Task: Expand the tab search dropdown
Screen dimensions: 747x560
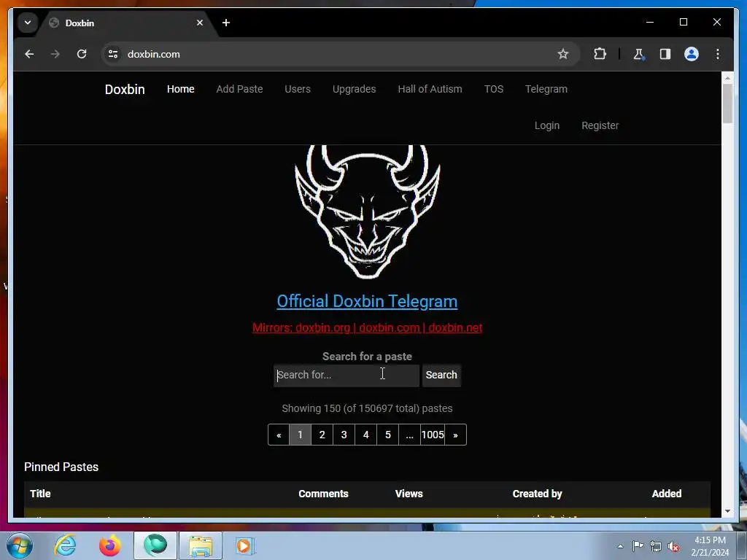Action: pos(28,23)
